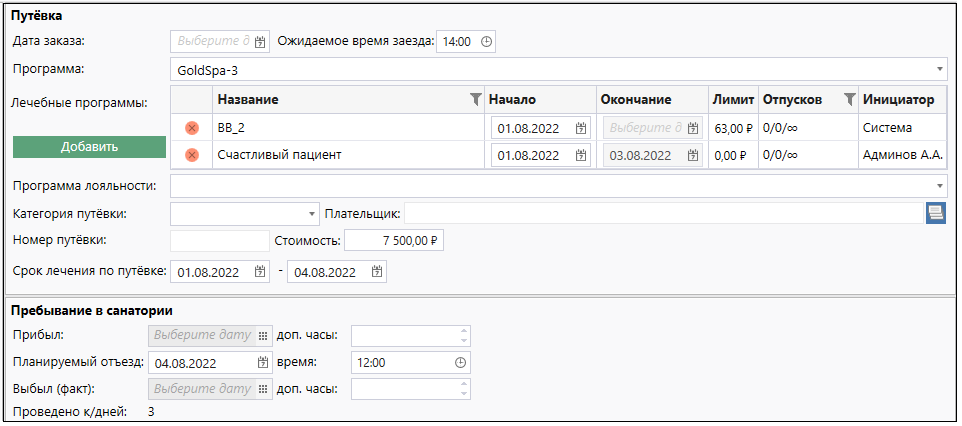Viewport: 962px width, 426px height.
Task: Open the expected check-in time clock picker
Action: click(x=487, y=42)
